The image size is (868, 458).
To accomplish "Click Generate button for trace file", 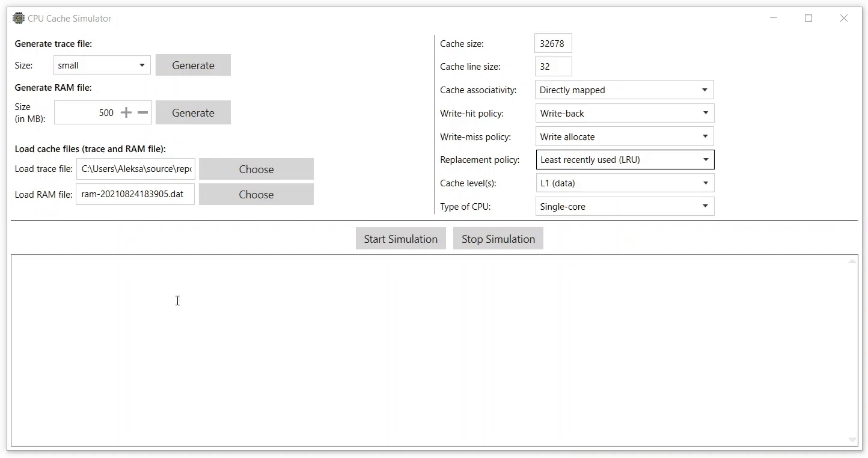I will (x=193, y=65).
